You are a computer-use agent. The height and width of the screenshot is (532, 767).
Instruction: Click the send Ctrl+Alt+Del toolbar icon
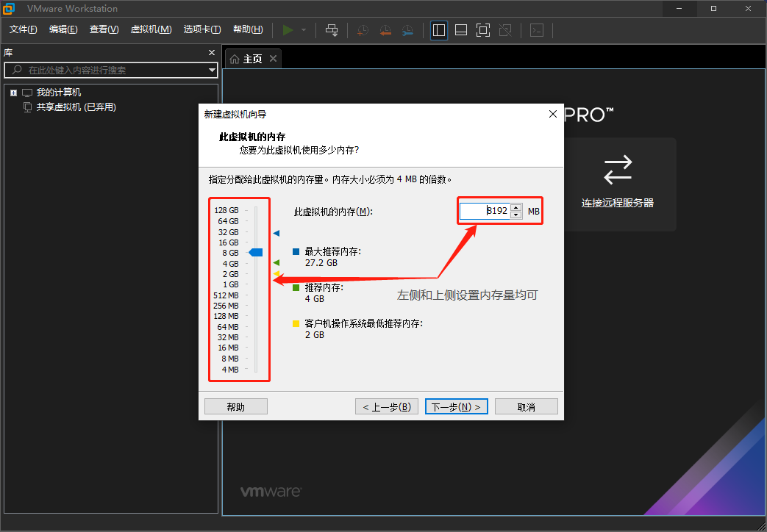click(332, 30)
